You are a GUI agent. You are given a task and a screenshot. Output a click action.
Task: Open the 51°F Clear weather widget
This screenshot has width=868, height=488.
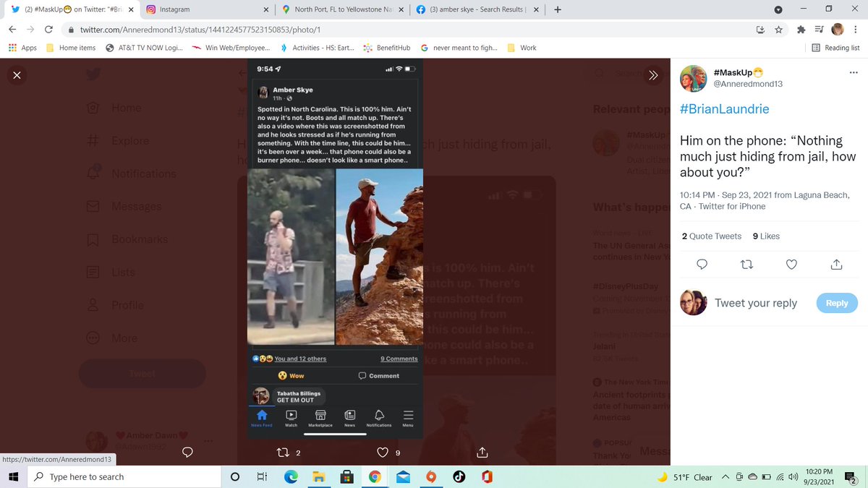pos(685,477)
